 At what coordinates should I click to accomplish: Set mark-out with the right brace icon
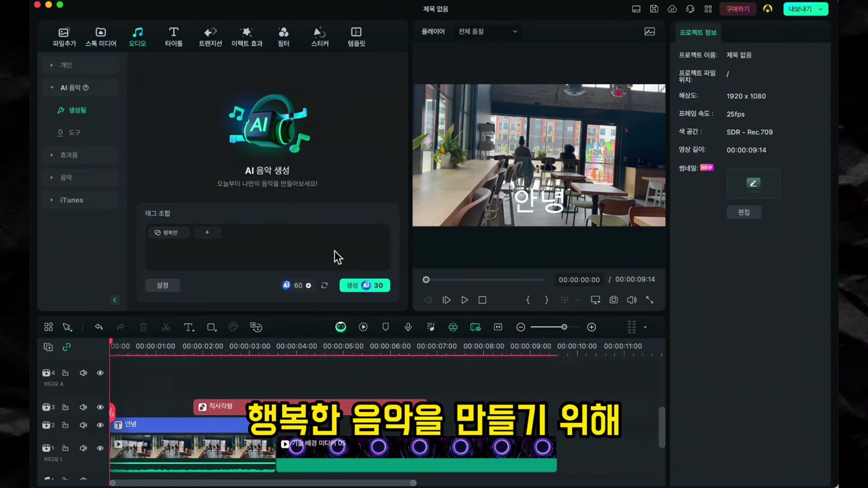546,300
